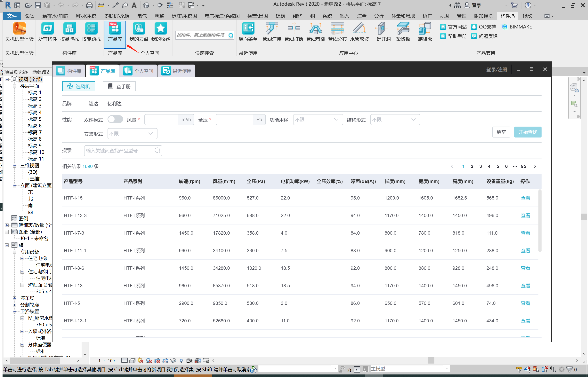
Task: Click the 选风机 button
Action: [x=79, y=86]
